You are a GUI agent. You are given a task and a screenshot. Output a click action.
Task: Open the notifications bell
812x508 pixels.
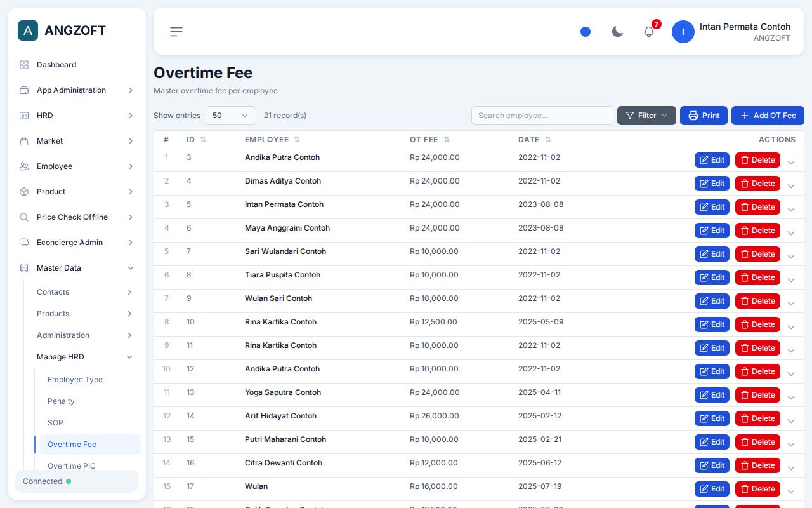click(x=649, y=32)
